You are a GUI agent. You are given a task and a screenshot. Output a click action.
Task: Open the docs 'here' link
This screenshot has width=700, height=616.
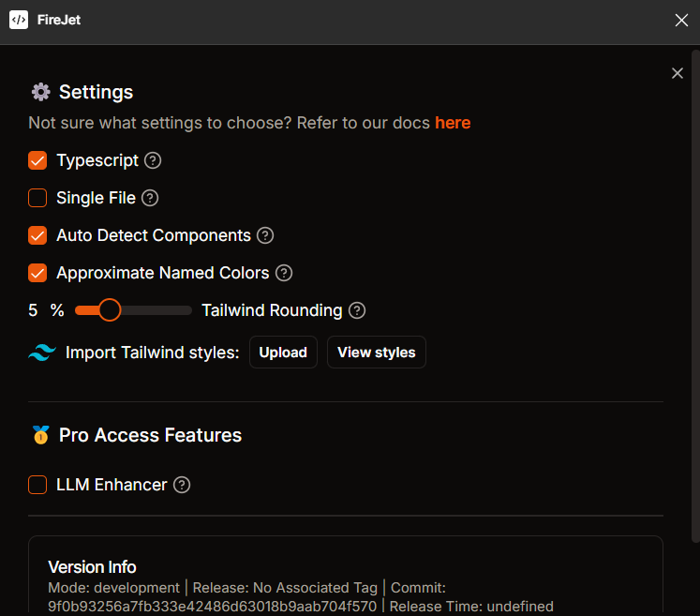click(453, 123)
